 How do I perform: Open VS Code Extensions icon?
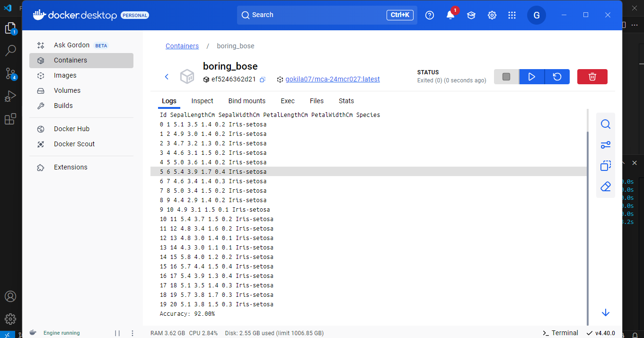pyautogui.click(x=10, y=119)
